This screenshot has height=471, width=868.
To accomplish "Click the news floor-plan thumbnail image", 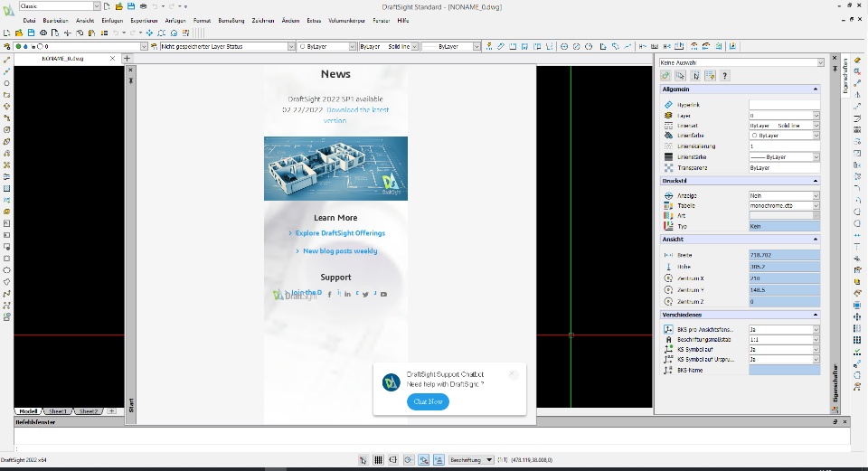I will (336, 169).
